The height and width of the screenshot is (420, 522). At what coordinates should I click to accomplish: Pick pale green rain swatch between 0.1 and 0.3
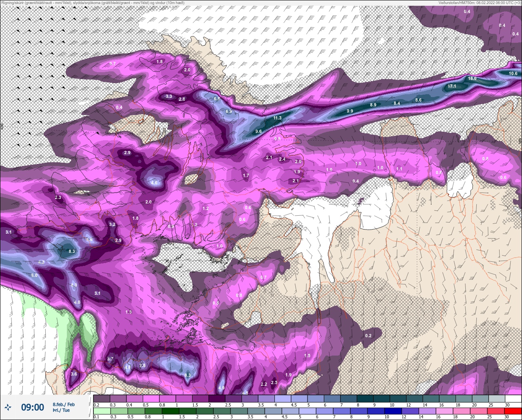click(x=102, y=410)
